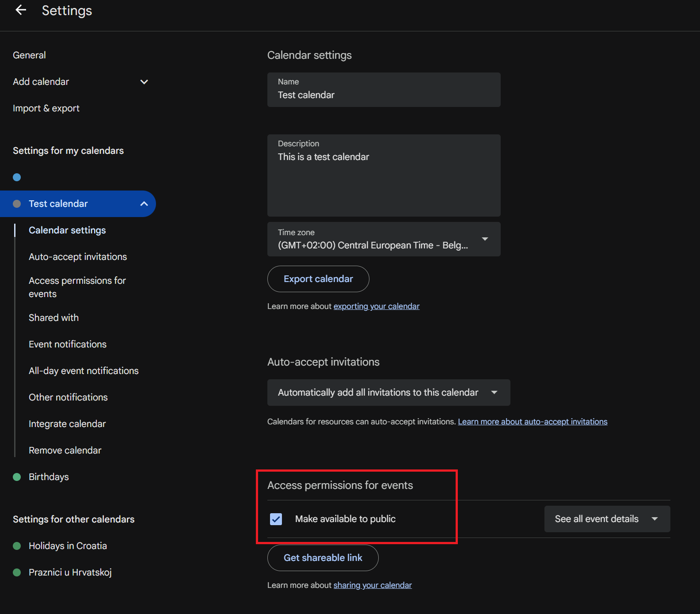Viewport: 700px width, 614px height.
Task: Open General settings
Action: coord(29,55)
